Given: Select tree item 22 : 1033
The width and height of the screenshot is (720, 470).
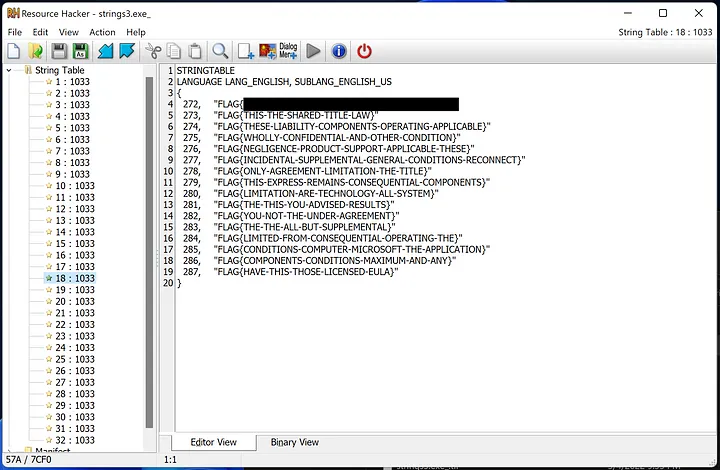Looking at the screenshot, I should coord(75,325).
